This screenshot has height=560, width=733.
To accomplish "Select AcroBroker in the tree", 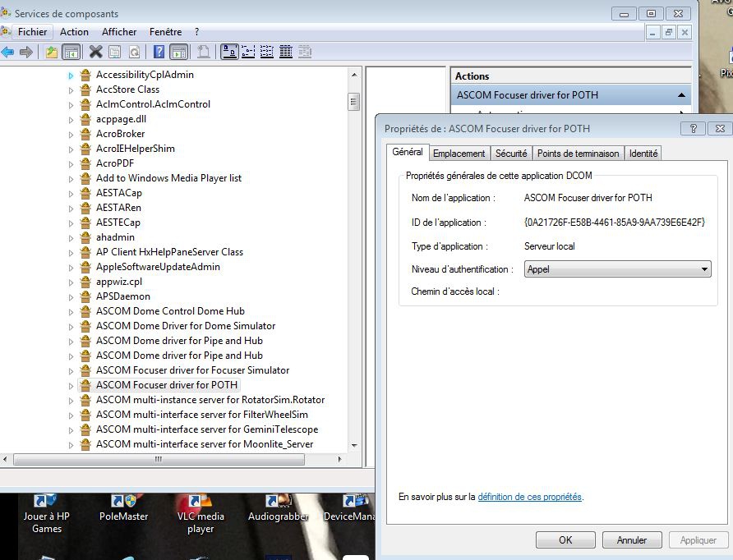I will pos(120,134).
